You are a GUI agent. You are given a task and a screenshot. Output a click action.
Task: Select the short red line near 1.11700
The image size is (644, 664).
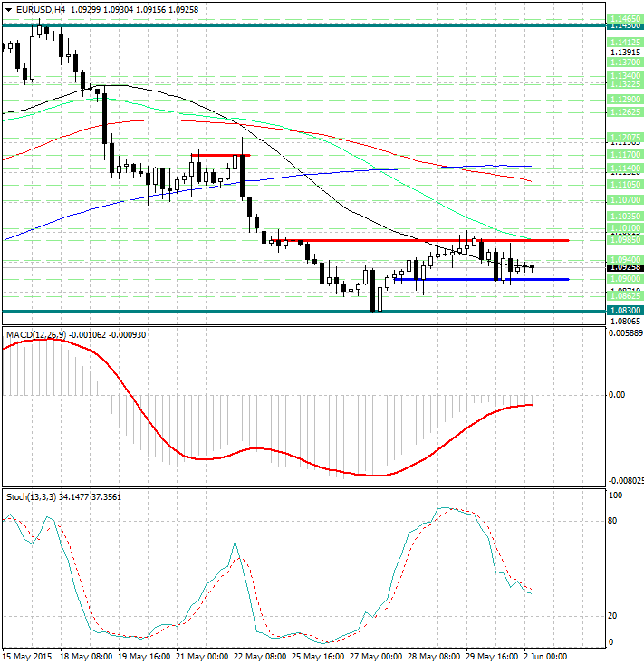[x=219, y=155]
